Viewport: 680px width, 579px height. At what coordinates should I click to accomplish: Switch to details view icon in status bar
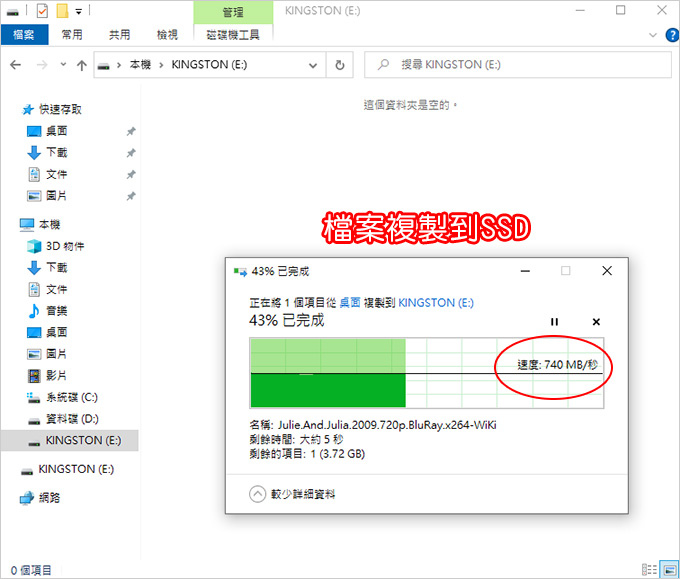tap(649, 569)
